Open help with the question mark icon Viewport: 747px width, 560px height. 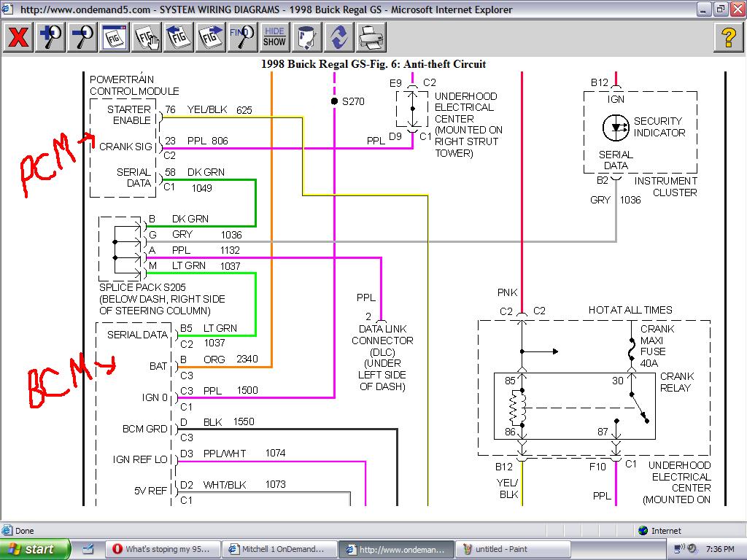tap(729, 36)
